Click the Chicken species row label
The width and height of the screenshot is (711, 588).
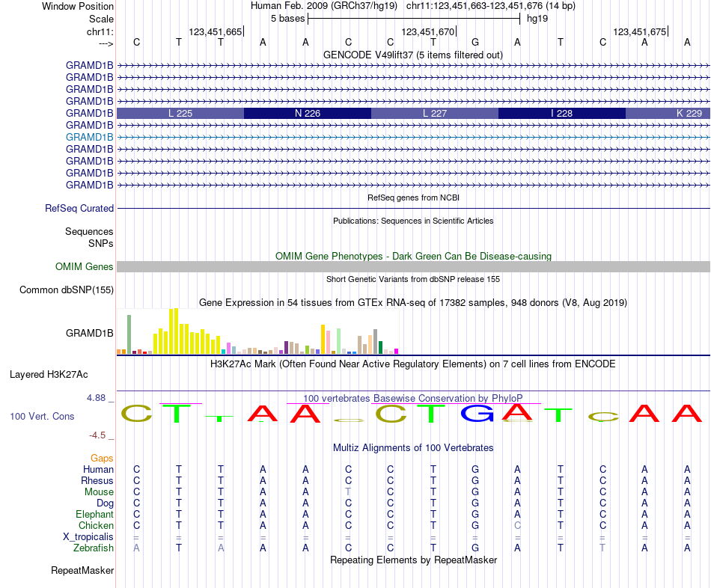[96, 526]
